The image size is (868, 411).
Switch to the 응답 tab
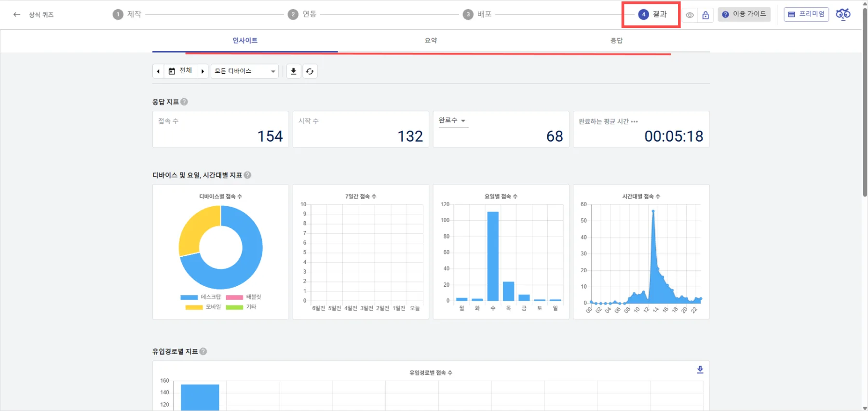[616, 40]
